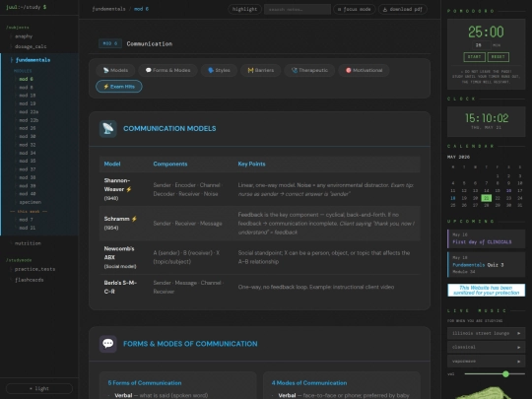Click the speech bubble icon beside Forms & Modes
532x399 pixels.
(x=108, y=344)
